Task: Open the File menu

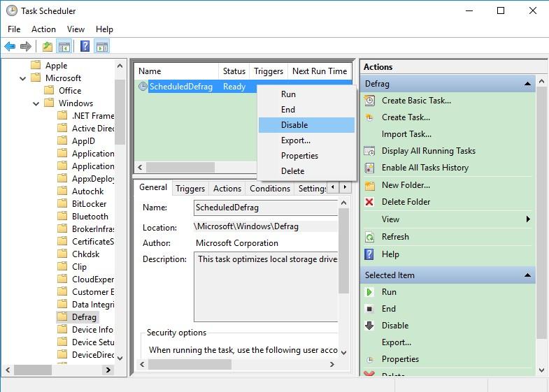Action: pyautogui.click(x=14, y=29)
